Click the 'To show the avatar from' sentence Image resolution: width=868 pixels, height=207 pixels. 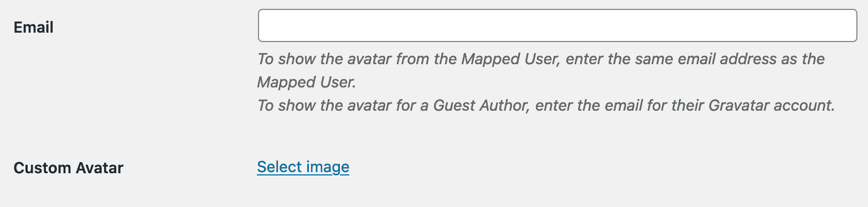541,70
